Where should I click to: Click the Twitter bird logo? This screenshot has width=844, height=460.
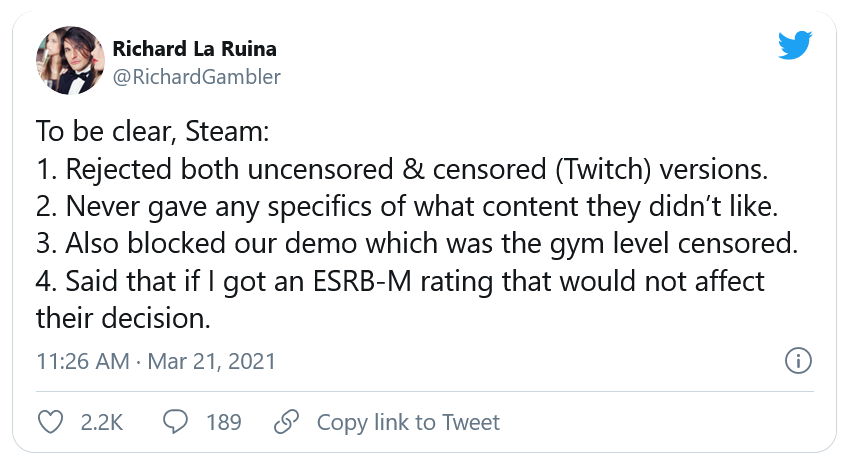pyautogui.click(x=793, y=46)
